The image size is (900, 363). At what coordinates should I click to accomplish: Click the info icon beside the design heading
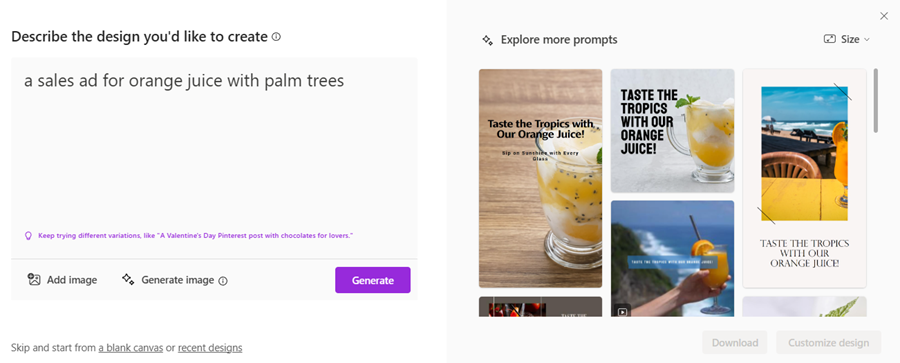276,37
